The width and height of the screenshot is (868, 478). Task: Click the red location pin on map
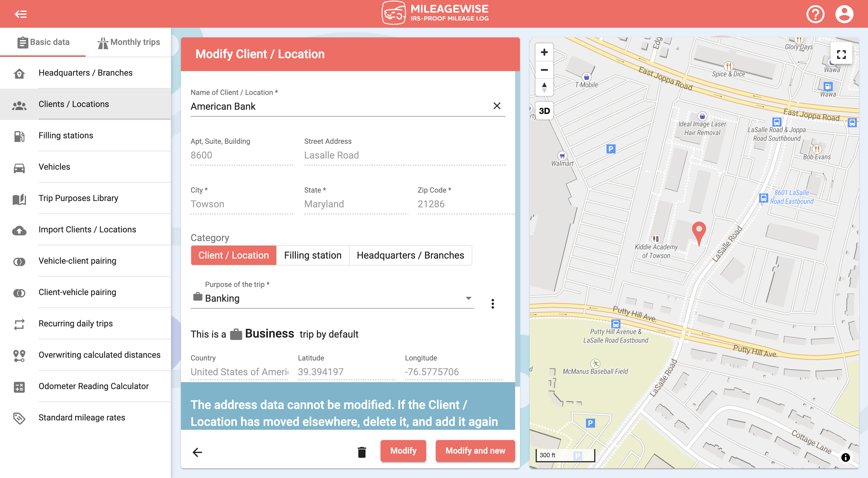(699, 233)
